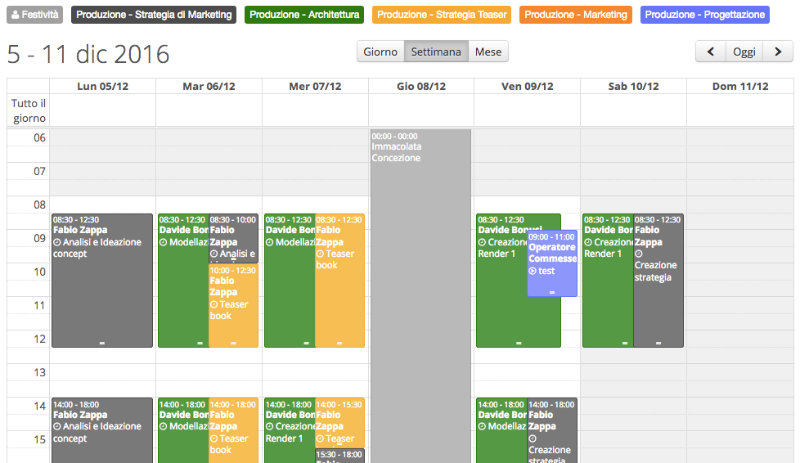The height and width of the screenshot is (463, 800).
Task: Switch to Mese view
Action: click(x=488, y=51)
